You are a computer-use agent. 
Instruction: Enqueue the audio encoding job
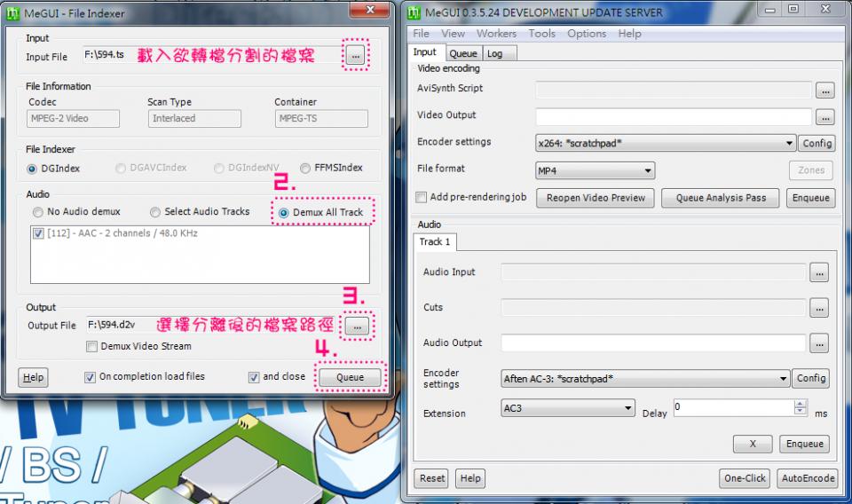[x=804, y=445]
